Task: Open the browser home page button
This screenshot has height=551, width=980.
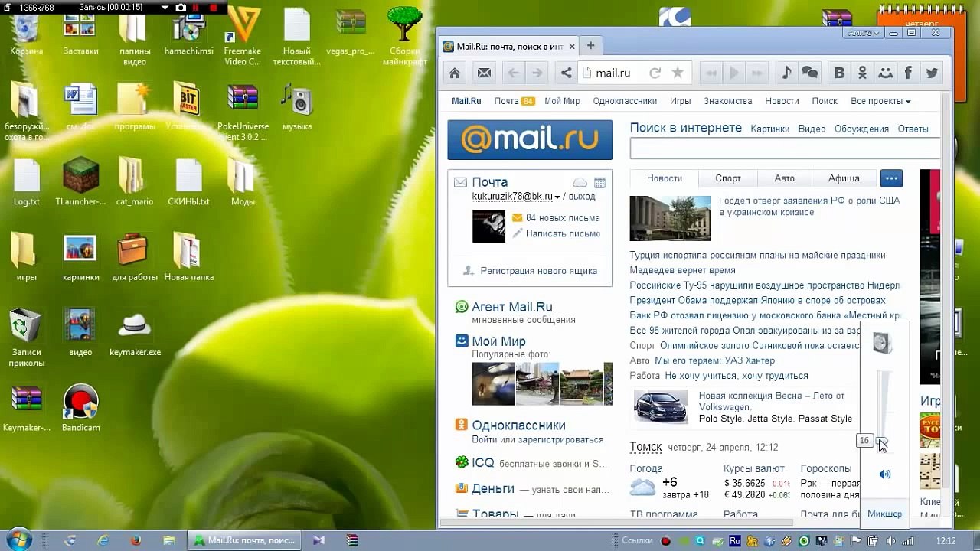Action: pos(455,73)
